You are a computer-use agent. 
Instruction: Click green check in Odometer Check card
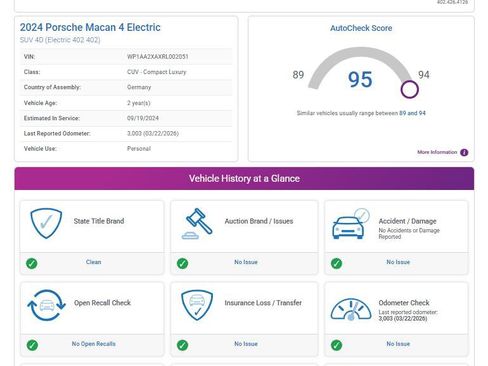click(336, 345)
